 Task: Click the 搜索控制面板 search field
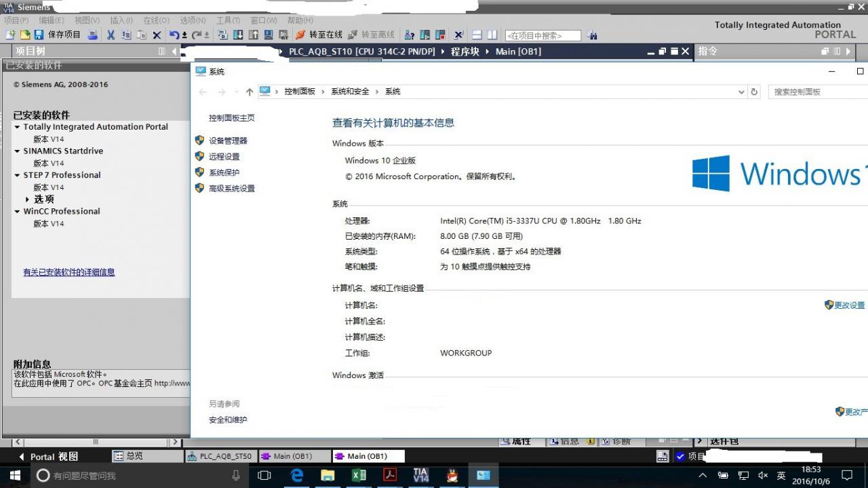coord(818,92)
